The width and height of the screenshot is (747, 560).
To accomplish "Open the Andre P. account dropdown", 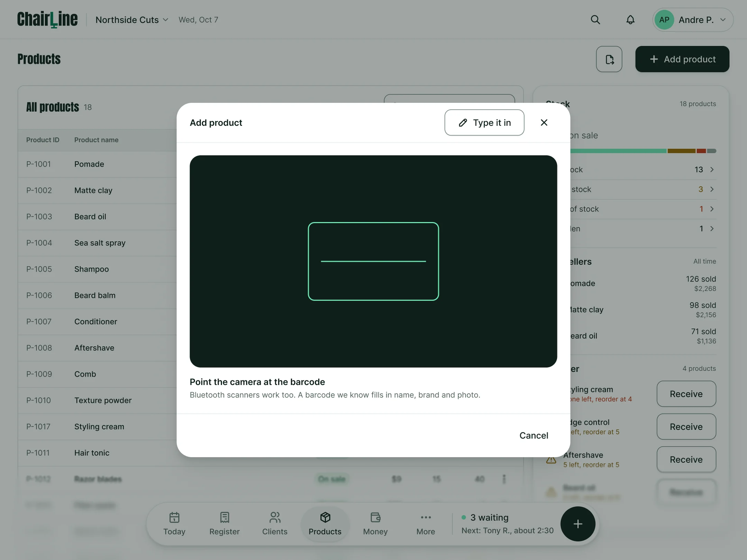I will (x=693, y=20).
